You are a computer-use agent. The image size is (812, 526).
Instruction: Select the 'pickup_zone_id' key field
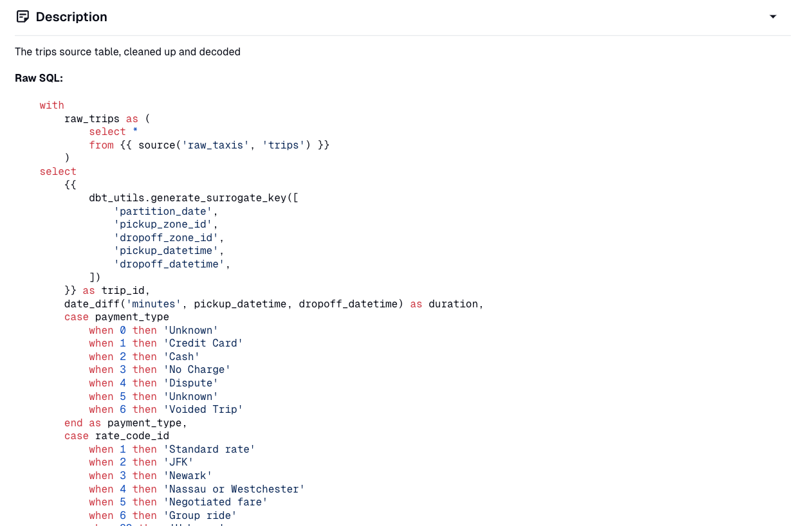pos(163,224)
